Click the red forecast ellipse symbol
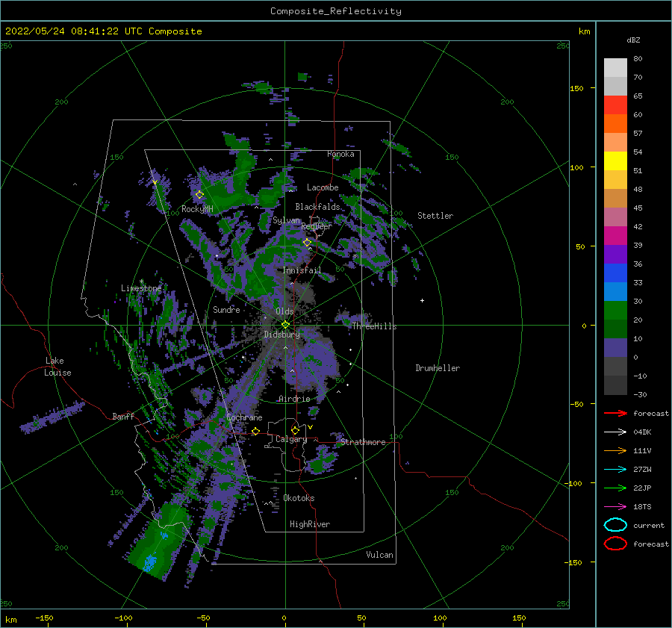 tap(615, 544)
